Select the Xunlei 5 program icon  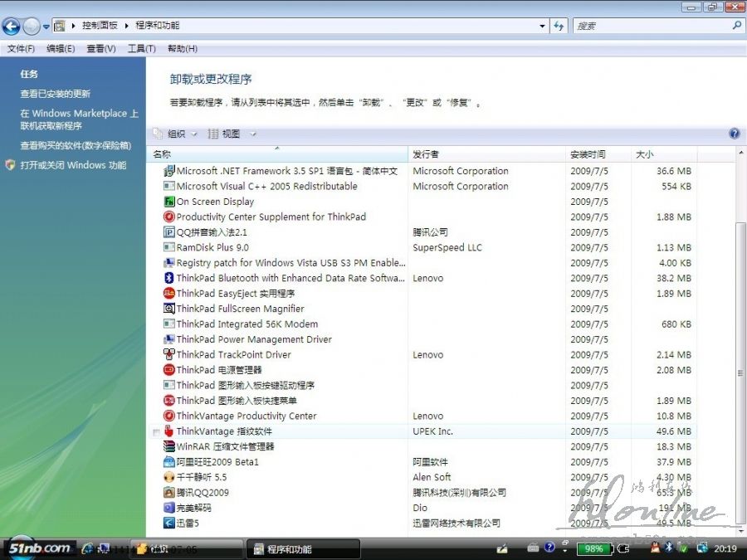[x=169, y=523]
